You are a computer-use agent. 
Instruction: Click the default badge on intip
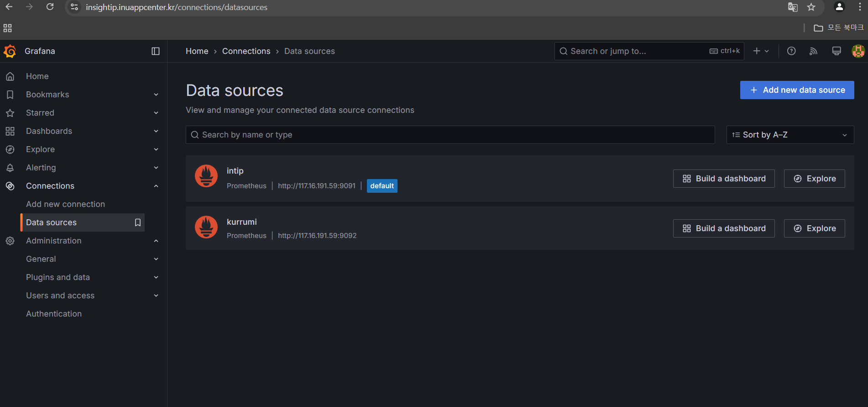pos(382,186)
